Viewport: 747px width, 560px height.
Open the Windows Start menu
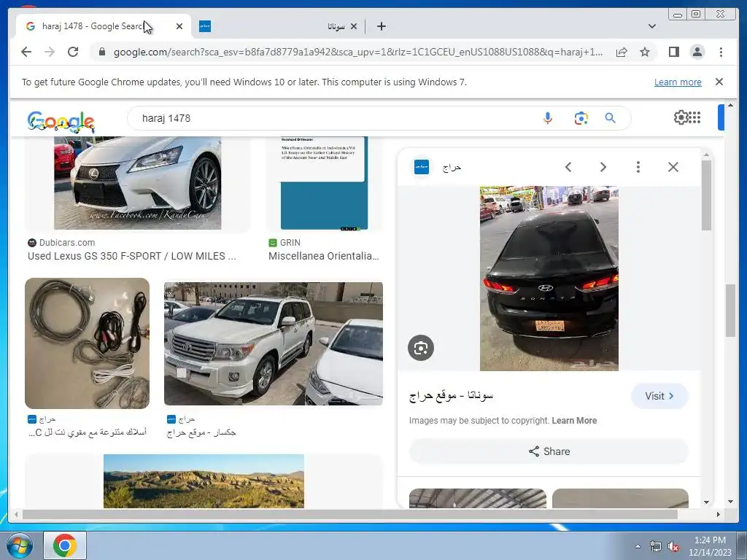point(19,545)
